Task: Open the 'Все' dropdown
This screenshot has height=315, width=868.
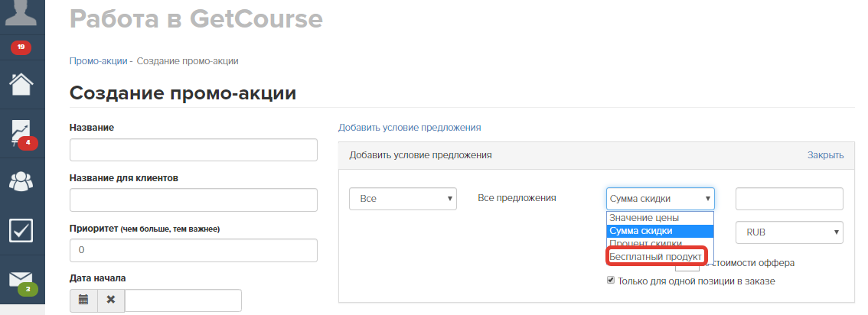Action: click(x=403, y=198)
